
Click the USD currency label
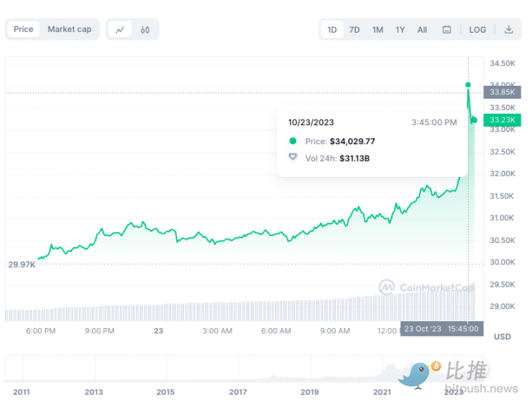click(502, 336)
